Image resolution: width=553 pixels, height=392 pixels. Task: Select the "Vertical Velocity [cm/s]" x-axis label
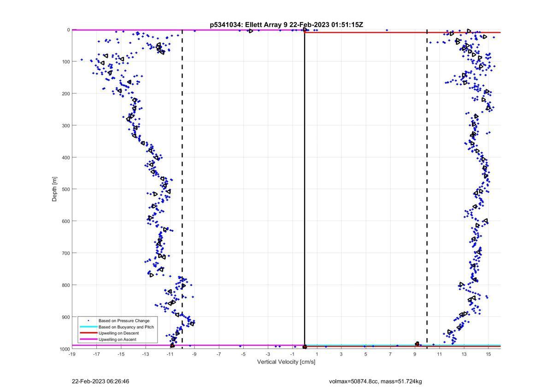(x=286, y=362)
